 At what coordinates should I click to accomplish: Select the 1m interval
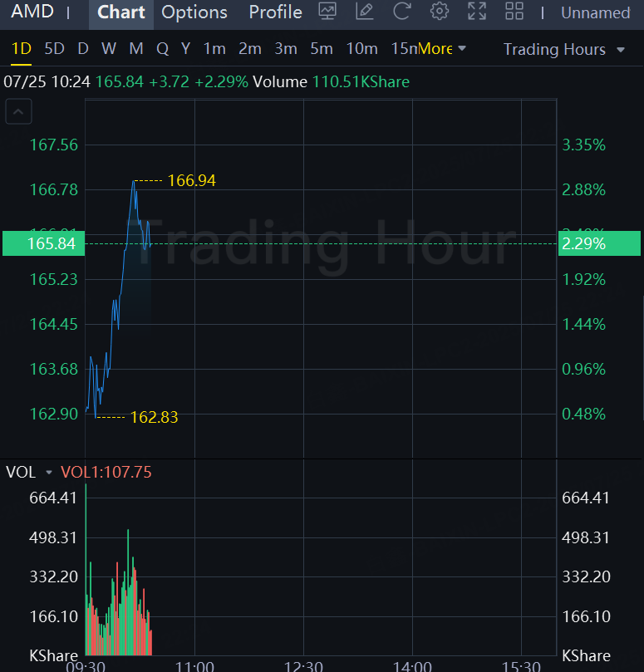pos(214,49)
